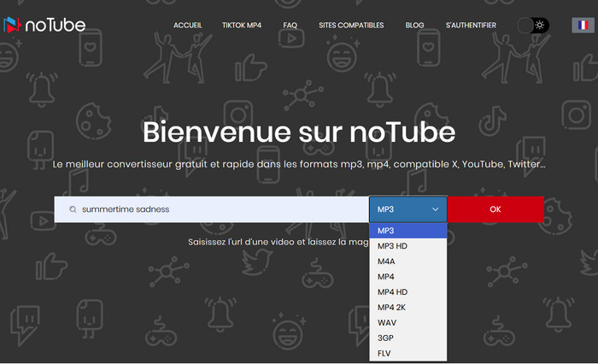This screenshot has width=598, height=364.
Task: Go to the FAQ page
Action: click(x=290, y=26)
